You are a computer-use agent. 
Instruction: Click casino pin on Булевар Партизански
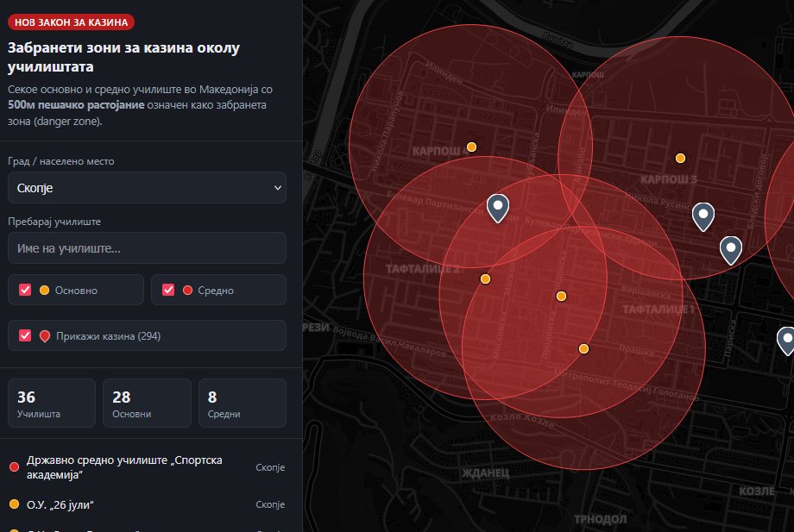pos(498,208)
